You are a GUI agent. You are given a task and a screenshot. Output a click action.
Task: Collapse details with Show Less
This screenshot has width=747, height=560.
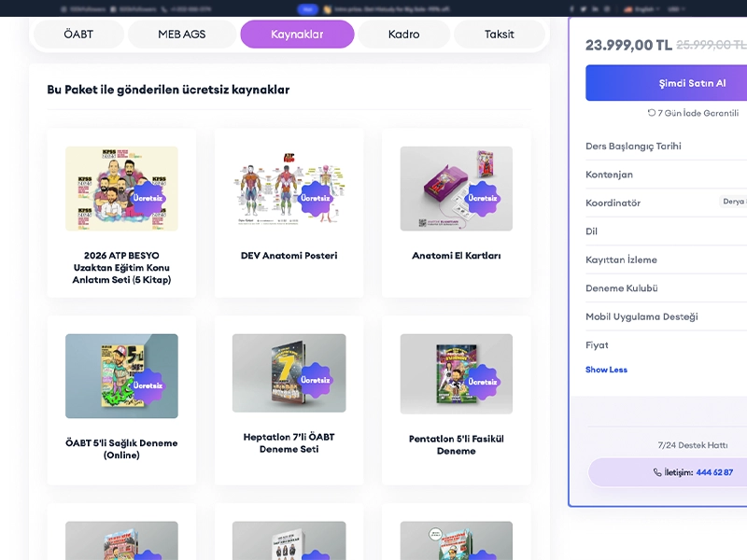point(606,370)
